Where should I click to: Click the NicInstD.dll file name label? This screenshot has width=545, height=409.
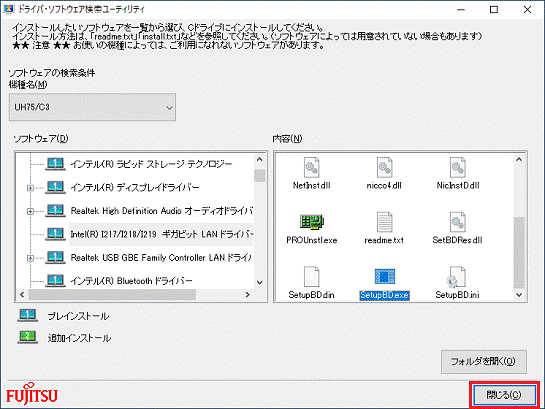(x=458, y=186)
